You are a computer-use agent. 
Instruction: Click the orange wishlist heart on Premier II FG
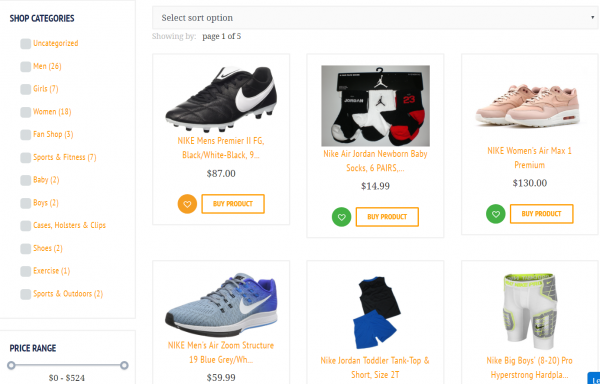click(187, 204)
